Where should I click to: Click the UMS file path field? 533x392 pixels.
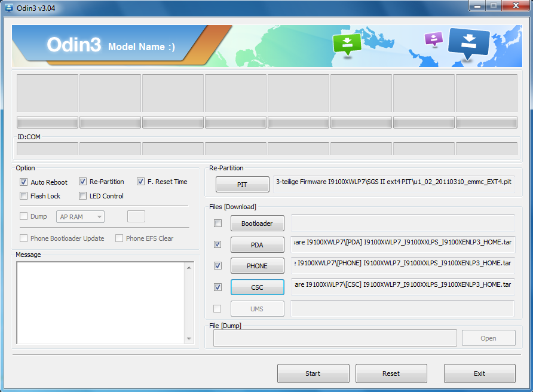coord(403,308)
